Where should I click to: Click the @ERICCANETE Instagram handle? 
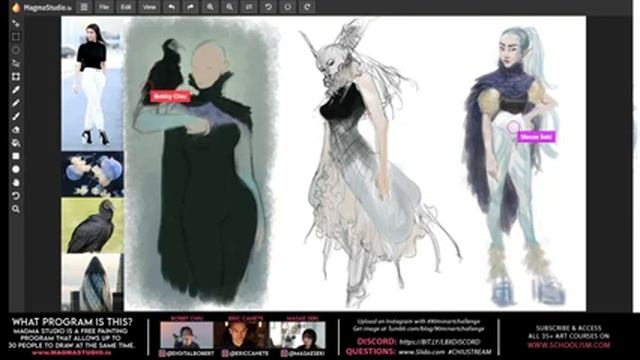pos(246,353)
